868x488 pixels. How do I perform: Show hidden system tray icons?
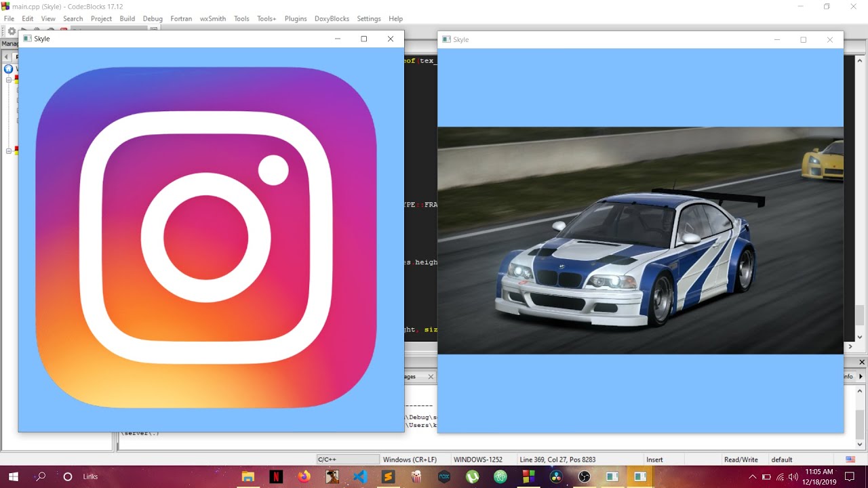[x=752, y=476]
